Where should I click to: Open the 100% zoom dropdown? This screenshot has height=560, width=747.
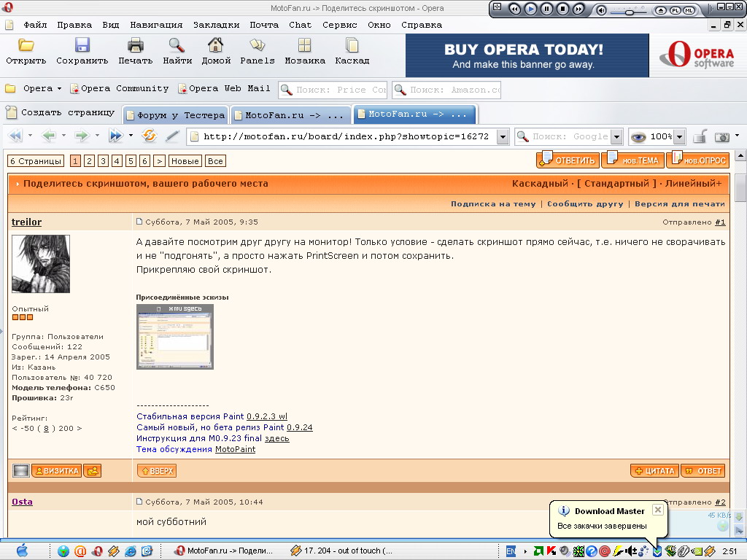coord(680,137)
